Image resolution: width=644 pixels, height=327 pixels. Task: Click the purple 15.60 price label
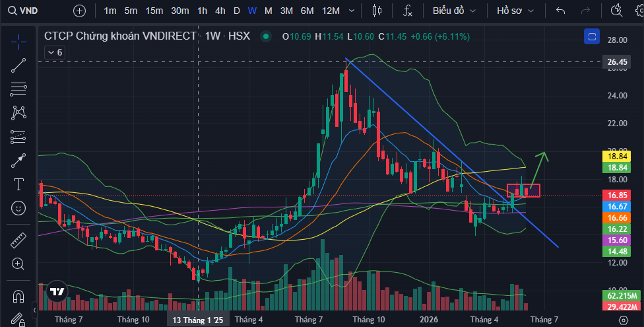(x=617, y=240)
